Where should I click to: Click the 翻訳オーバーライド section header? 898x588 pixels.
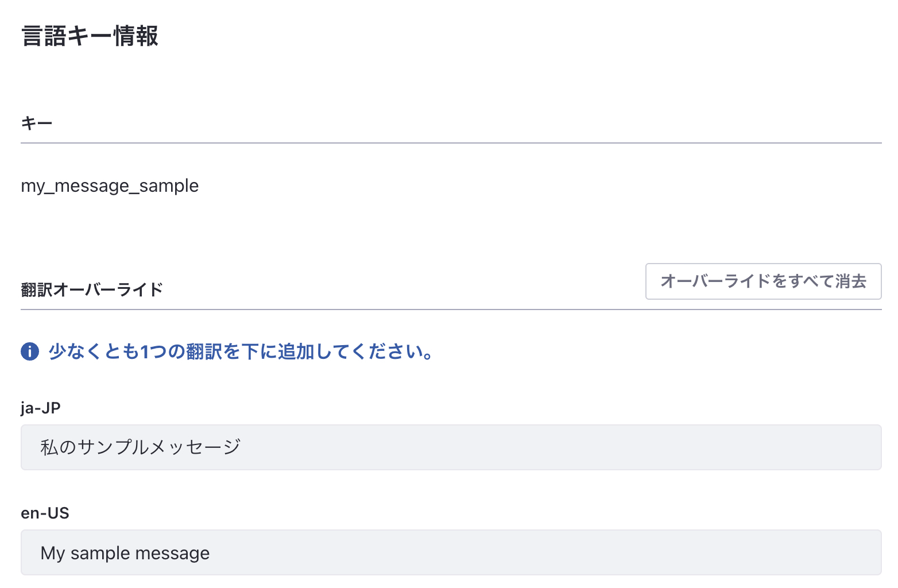coord(92,289)
